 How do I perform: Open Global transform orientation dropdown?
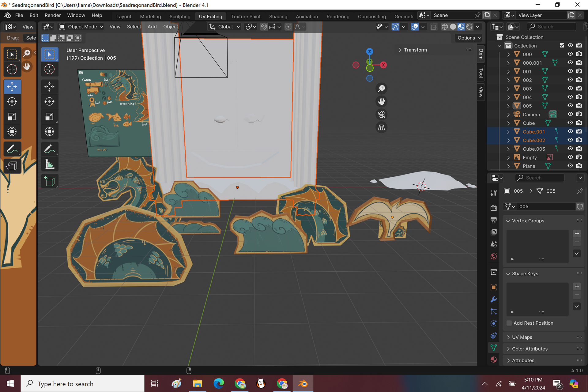click(x=224, y=27)
